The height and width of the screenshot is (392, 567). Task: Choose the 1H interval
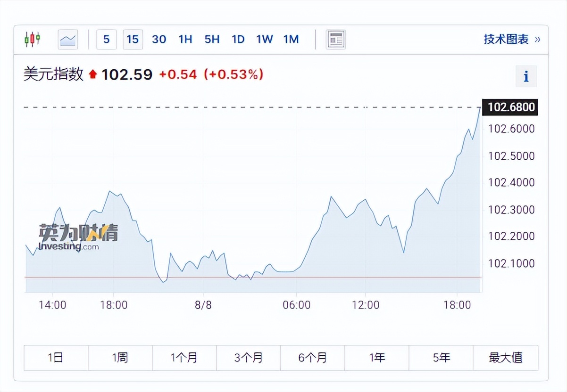[185, 39]
